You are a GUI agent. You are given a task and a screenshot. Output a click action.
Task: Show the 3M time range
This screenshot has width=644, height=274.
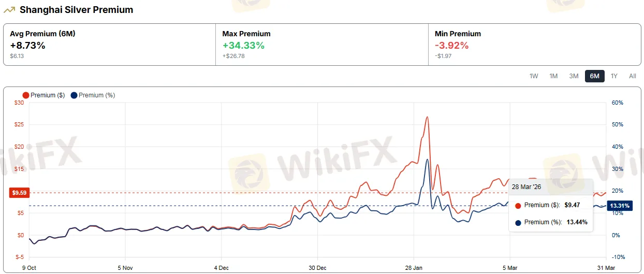click(x=574, y=76)
